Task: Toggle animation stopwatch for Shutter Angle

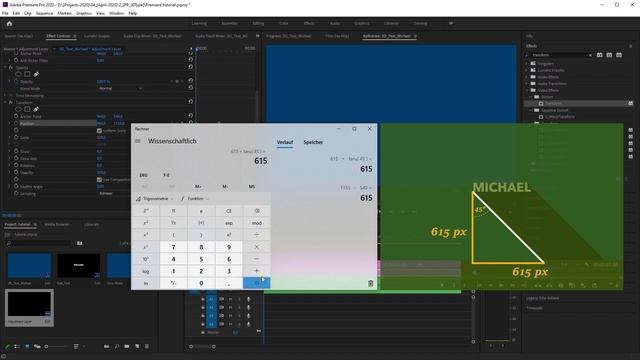Action: [x=16, y=187]
